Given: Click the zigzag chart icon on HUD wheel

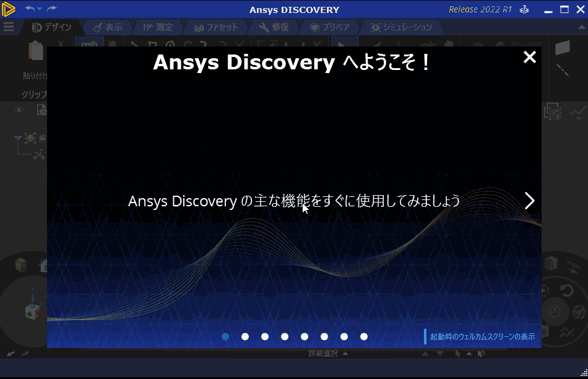Looking at the screenshot, I should click(x=566, y=332).
